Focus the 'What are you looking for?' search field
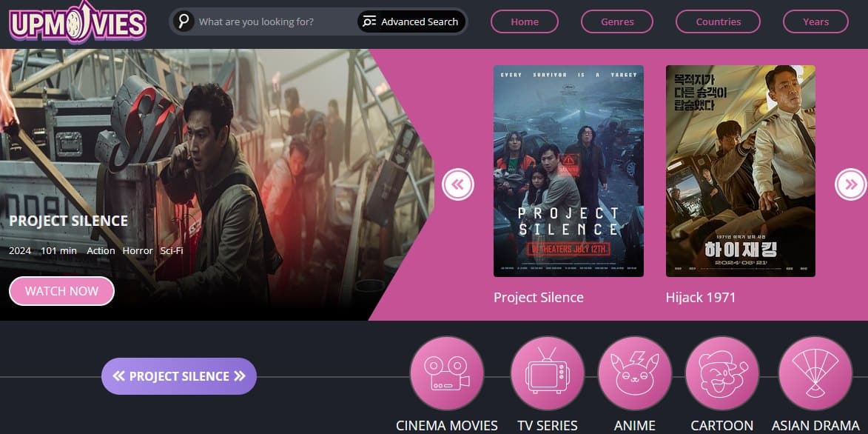Screen dimensions: 868x434 point(275,21)
